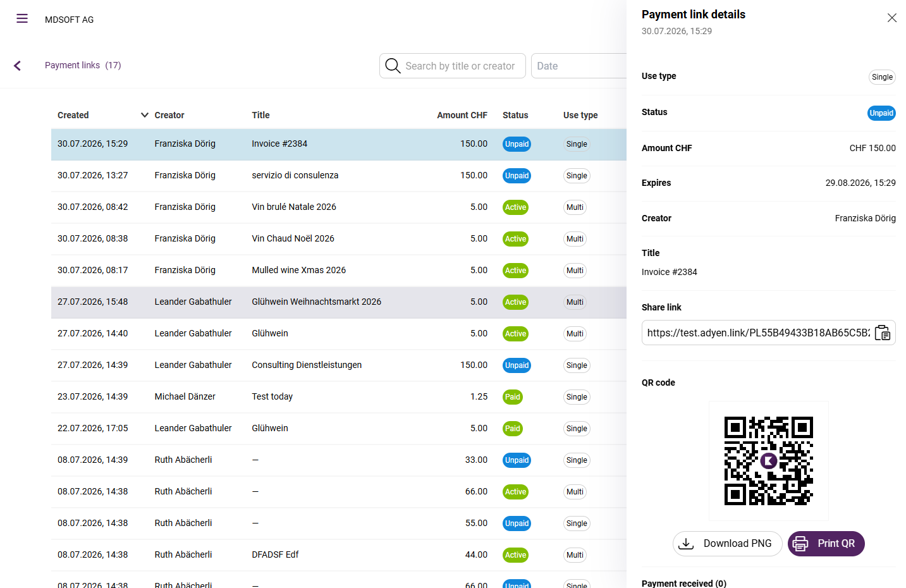Open the servizio di consulenza payment link

(339, 176)
